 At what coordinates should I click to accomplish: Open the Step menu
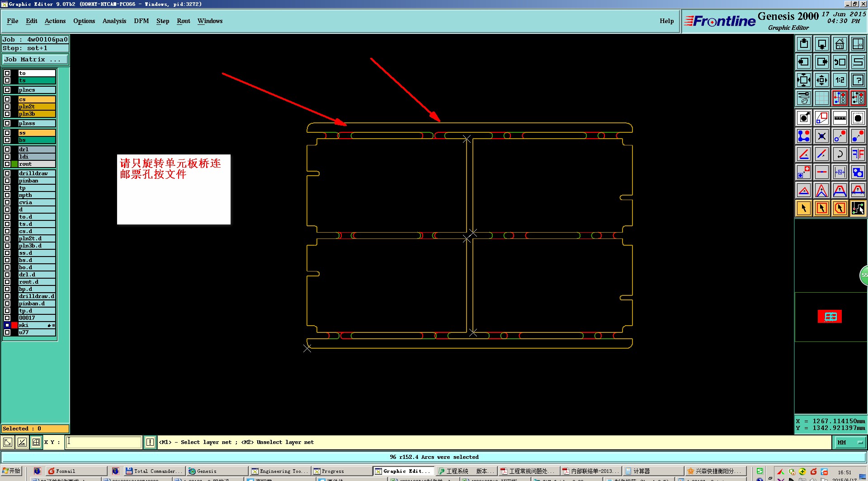click(x=163, y=21)
